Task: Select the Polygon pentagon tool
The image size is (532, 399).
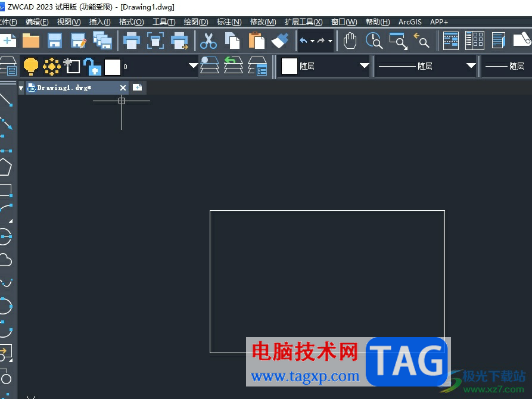Action: coord(6,167)
